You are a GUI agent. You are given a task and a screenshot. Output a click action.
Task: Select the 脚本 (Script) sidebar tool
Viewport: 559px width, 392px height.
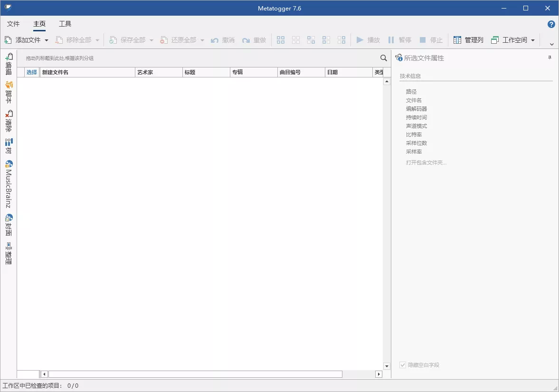coord(8,91)
